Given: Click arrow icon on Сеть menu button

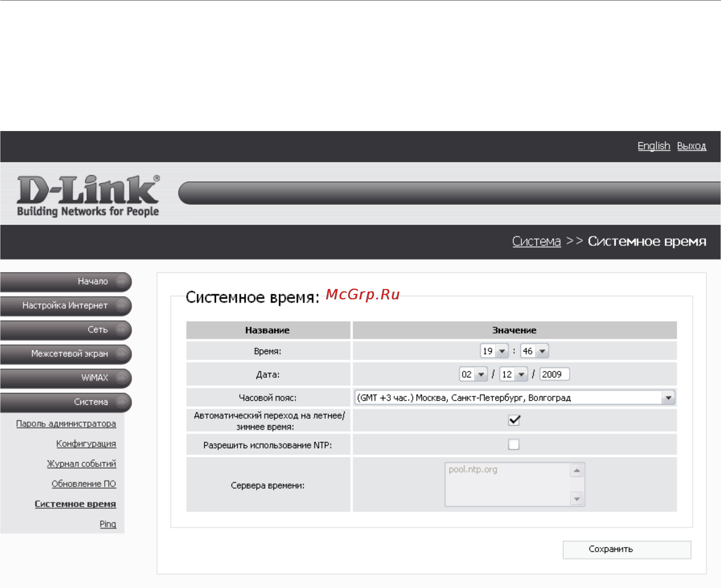Looking at the screenshot, I should 121,329.
